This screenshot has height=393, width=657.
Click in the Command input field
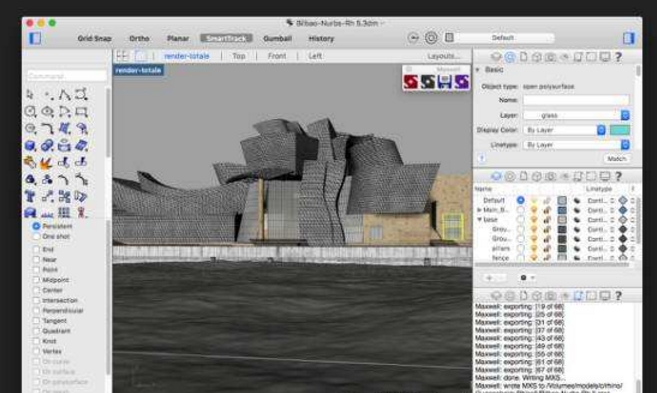[67, 76]
